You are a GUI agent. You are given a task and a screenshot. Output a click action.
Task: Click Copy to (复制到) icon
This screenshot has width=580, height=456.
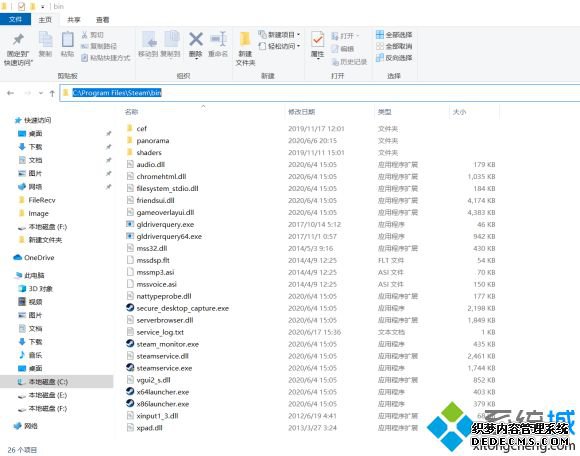171,40
